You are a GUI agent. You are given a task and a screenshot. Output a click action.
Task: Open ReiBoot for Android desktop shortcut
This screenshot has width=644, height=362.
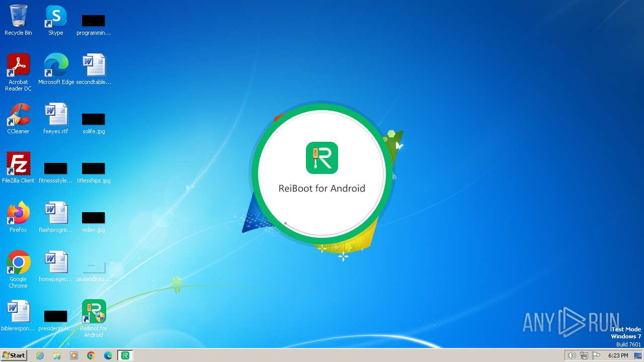[x=94, y=319]
